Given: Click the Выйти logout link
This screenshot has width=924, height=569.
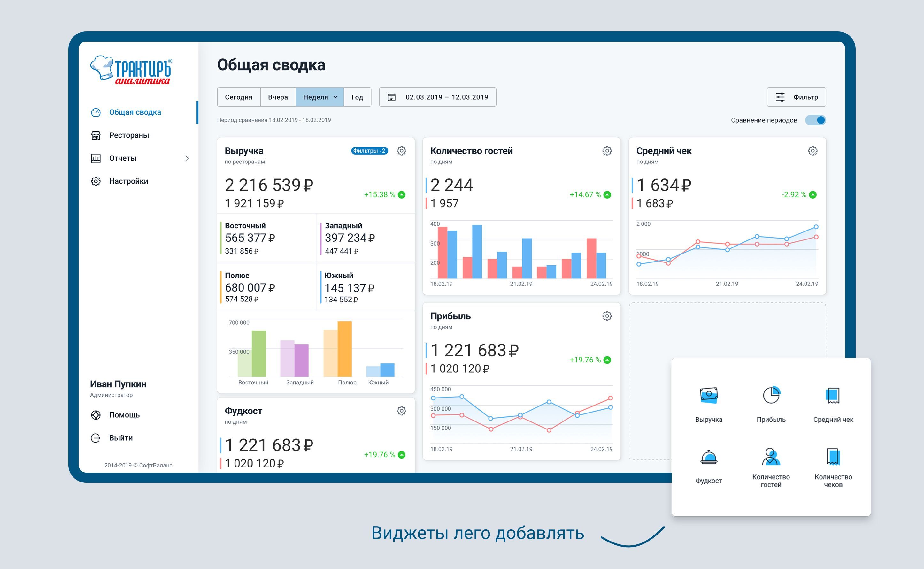Looking at the screenshot, I should [120, 438].
